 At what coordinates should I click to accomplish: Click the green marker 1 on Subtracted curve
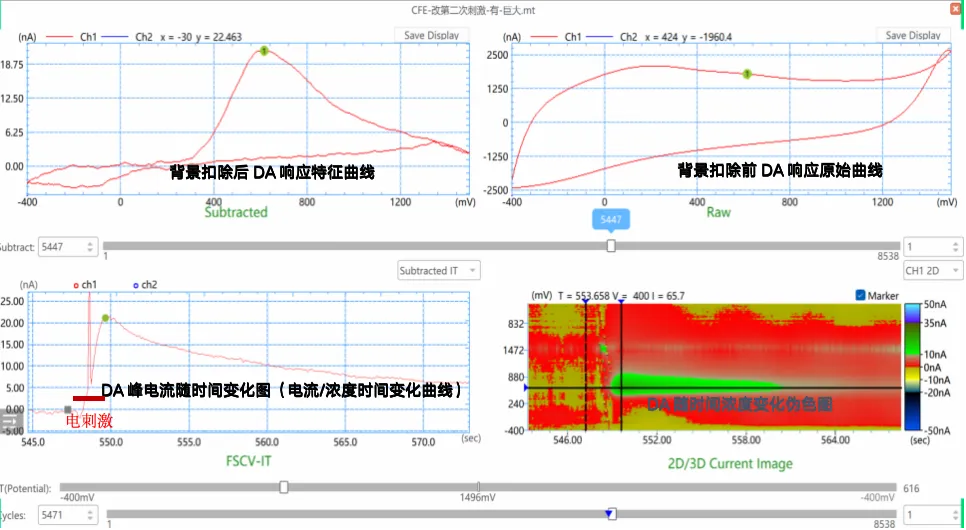click(264, 50)
